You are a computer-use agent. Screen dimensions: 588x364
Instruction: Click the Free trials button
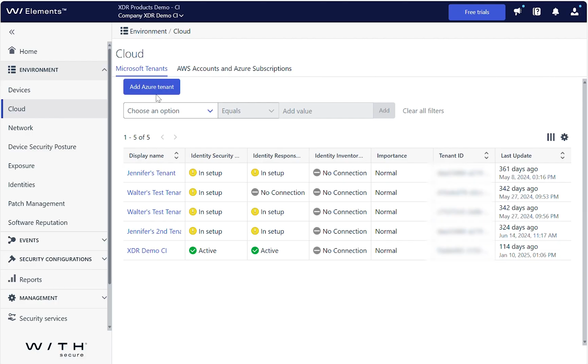(477, 12)
